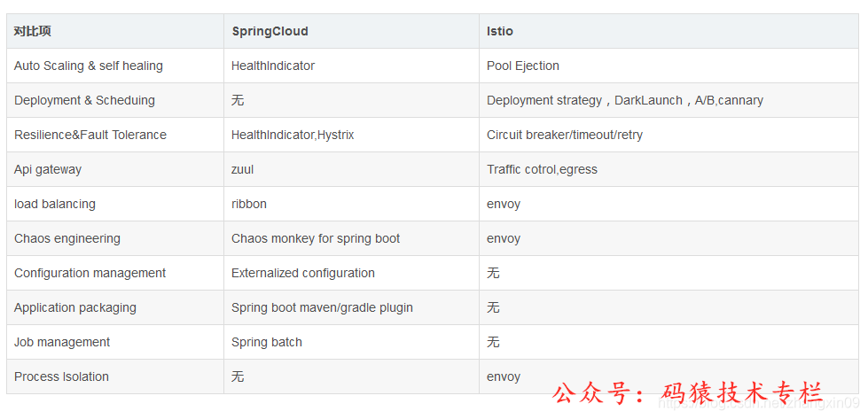Select Chaos monkey for spring boot cell

point(351,238)
